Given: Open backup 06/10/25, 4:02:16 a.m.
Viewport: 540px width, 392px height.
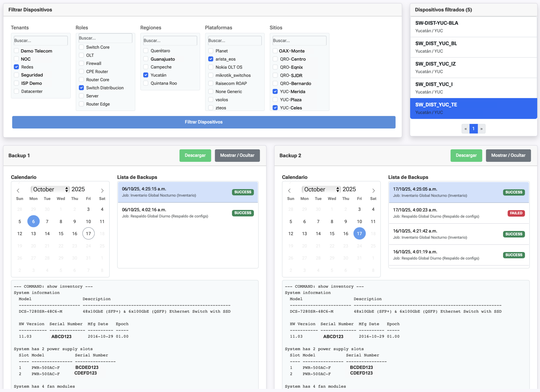Looking at the screenshot, I should 188,213.
